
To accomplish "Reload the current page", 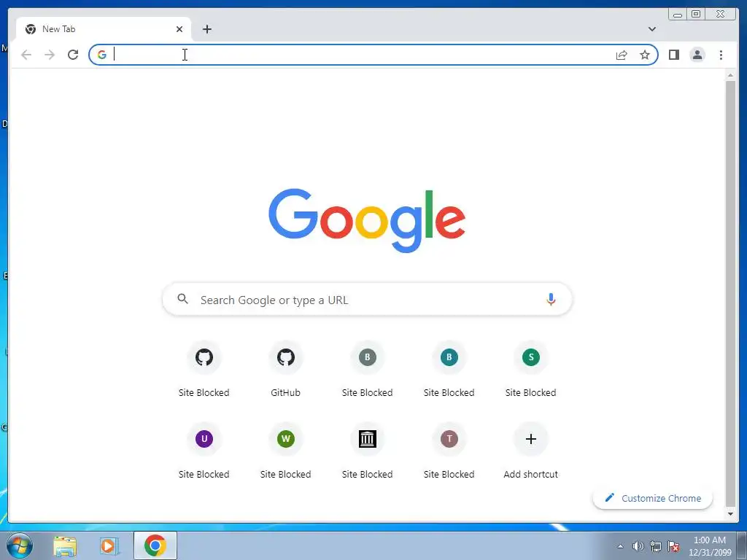I will 73,55.
